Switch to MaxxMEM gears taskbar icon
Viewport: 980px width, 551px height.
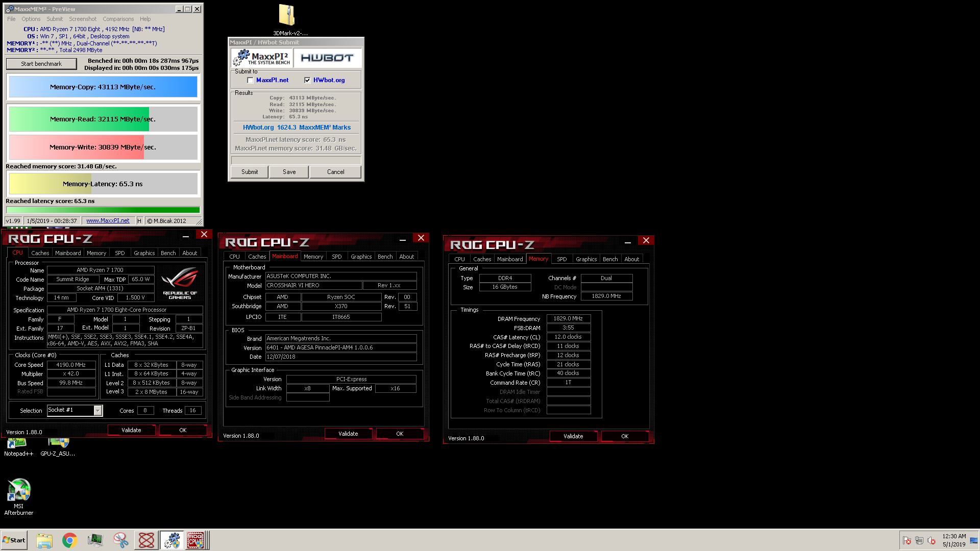click(x=172, y=540)
